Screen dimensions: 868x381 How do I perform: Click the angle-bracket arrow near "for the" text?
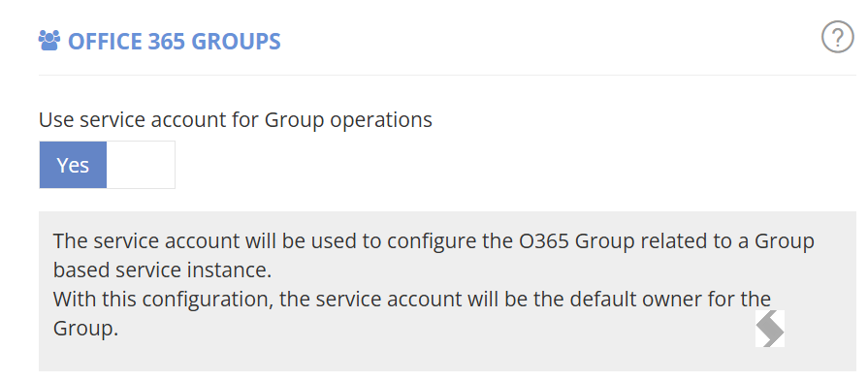click(770, 329)
